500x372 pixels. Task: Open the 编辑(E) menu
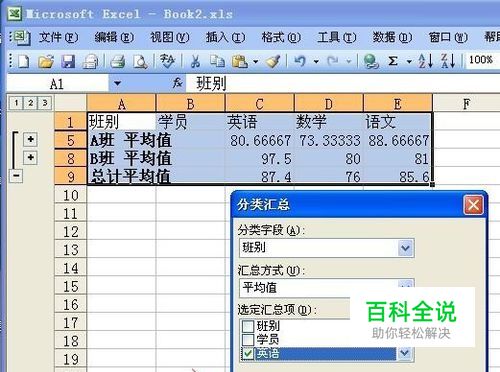point(114,37)
